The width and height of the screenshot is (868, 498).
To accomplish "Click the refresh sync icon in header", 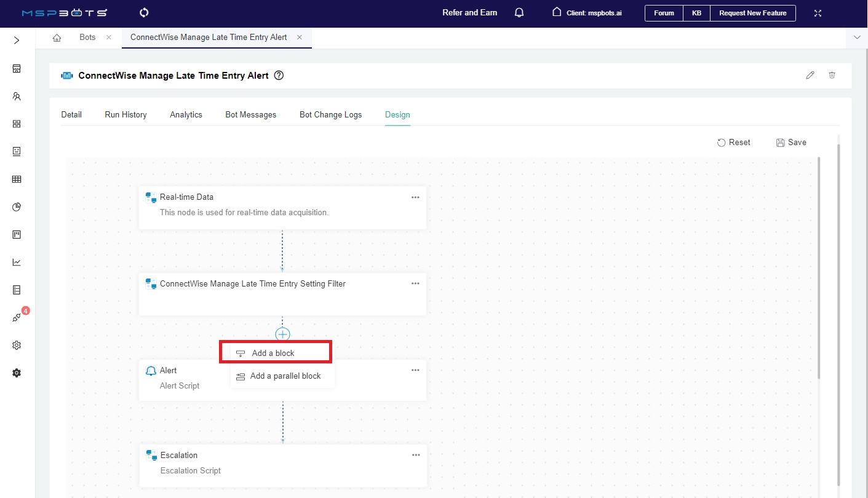I will [145, 13].
